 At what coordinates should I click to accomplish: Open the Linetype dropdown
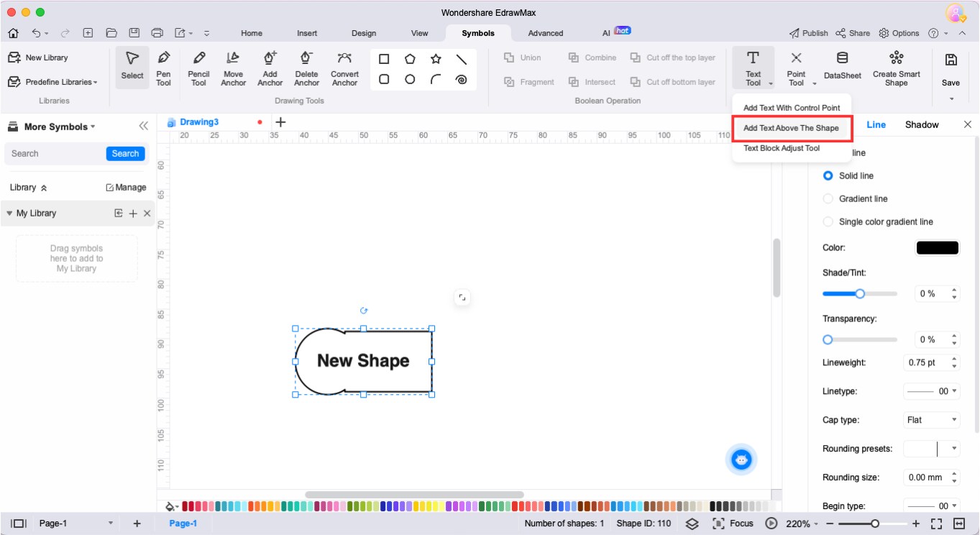point(931,391)
